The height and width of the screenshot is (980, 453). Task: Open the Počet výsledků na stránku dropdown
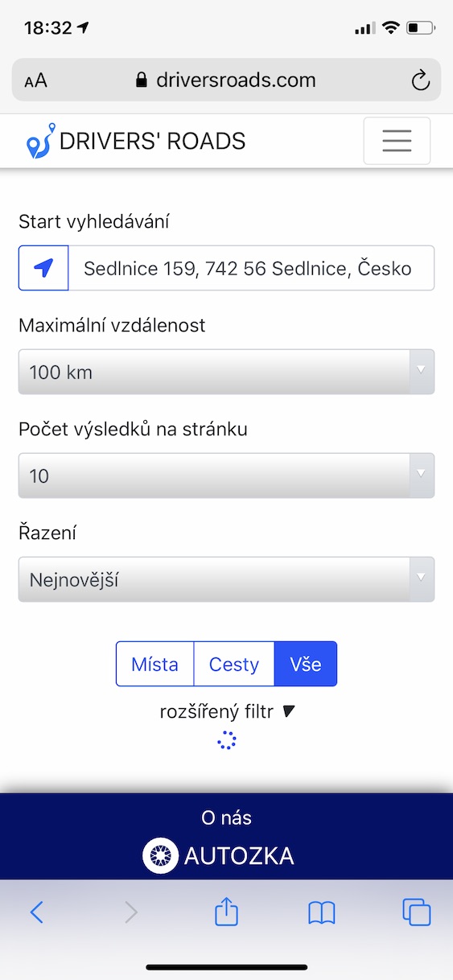point(226,476)
